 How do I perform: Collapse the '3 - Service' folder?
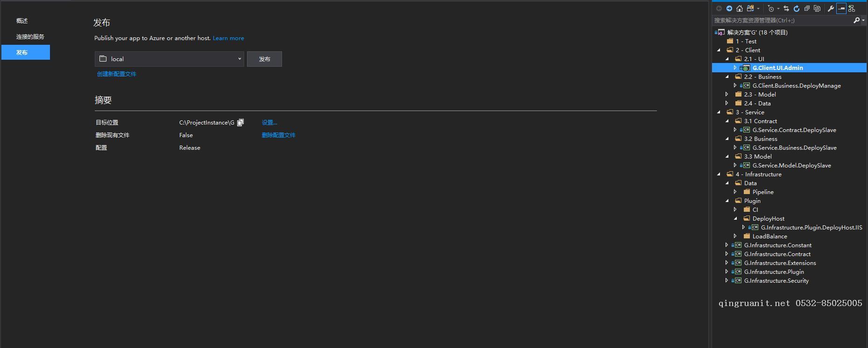719,112
